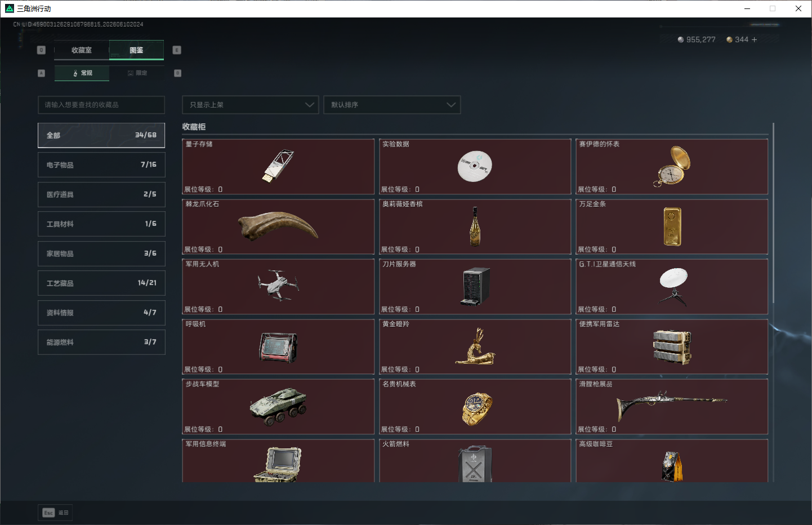Filter by 工艺藏品 category
Image resolution: width=812 pixels, height=525 pixels.
pos(101,283)
